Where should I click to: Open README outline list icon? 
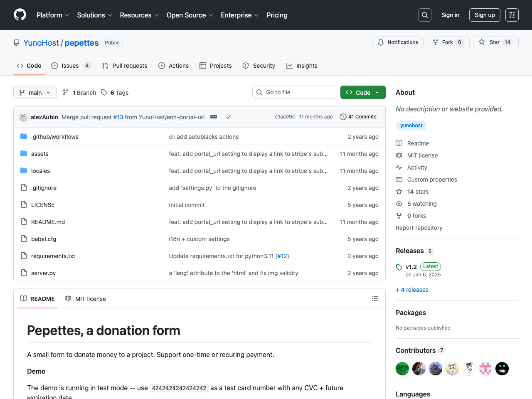(374, 298)
